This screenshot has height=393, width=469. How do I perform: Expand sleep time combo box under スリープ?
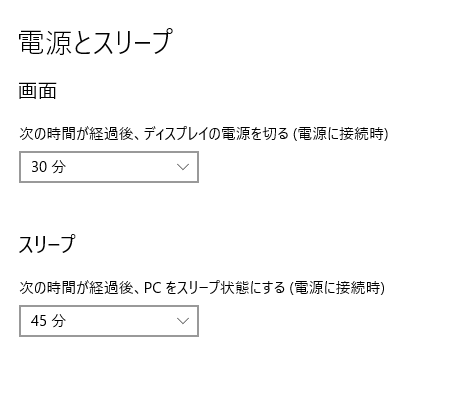109,321
